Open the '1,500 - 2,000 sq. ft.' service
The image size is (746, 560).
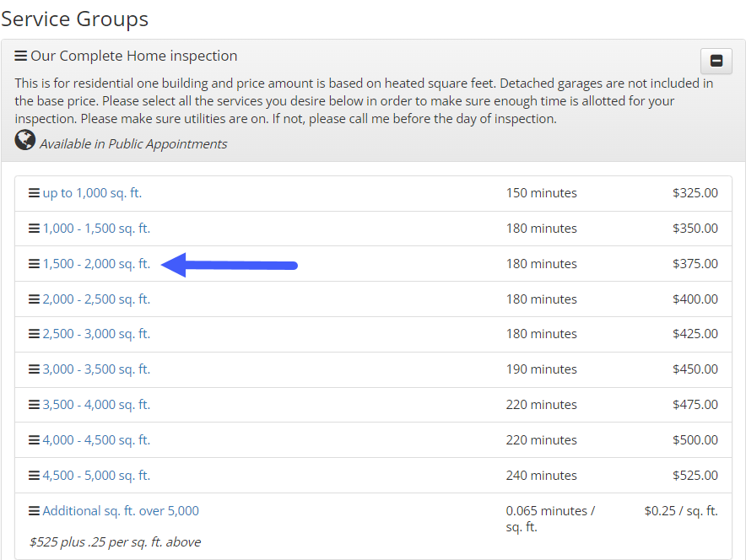coord(95,263)
